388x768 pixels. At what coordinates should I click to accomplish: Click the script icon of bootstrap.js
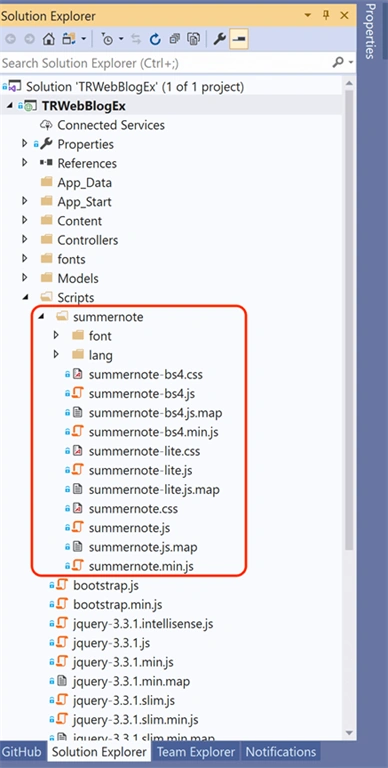pyautogui.click(x=62, y=585)
